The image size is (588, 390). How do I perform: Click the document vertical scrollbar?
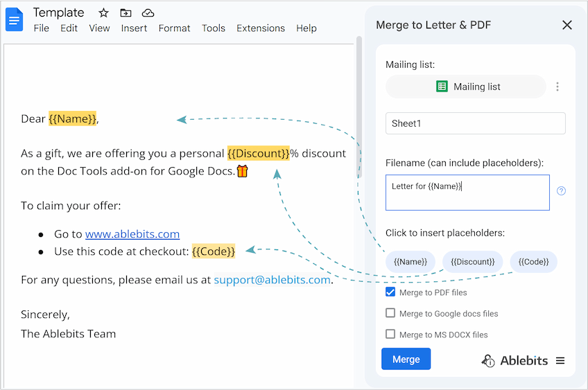click(x=359, y=107)
